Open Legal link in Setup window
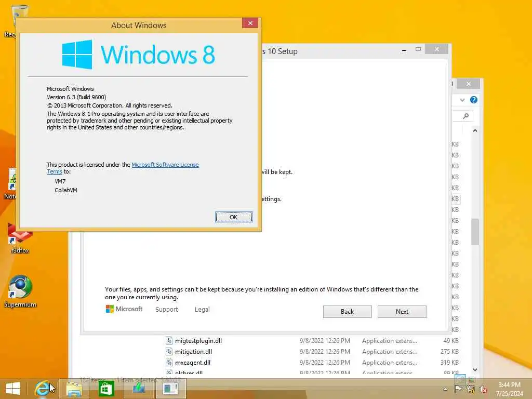The image size is (532, 399). [x=202, y=310]
